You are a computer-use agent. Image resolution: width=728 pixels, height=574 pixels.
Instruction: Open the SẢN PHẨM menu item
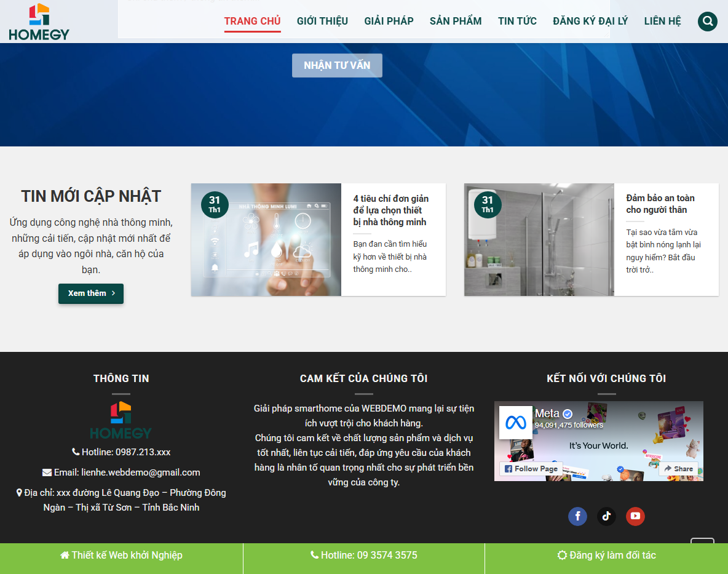point(455,21)
